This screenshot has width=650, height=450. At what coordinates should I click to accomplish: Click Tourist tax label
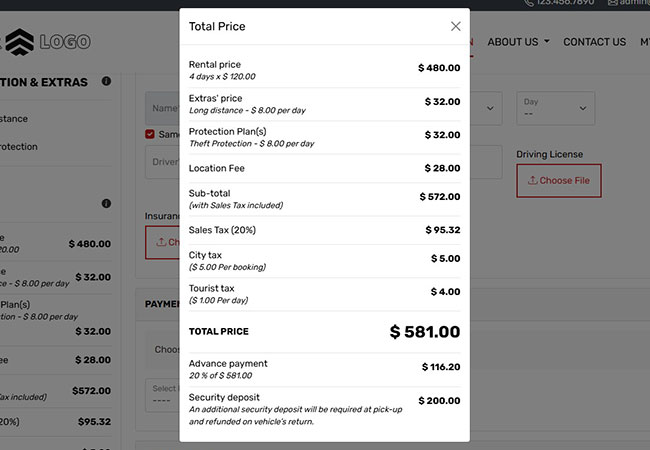[211, 288]
